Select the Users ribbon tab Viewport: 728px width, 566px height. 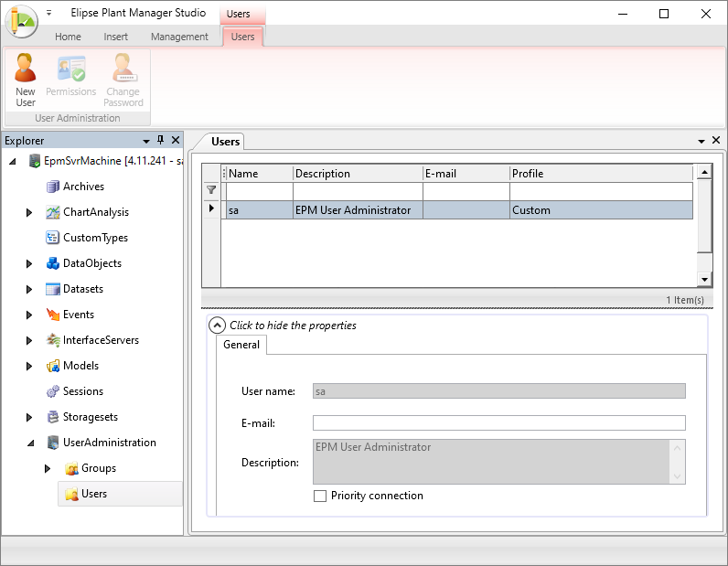242,37
